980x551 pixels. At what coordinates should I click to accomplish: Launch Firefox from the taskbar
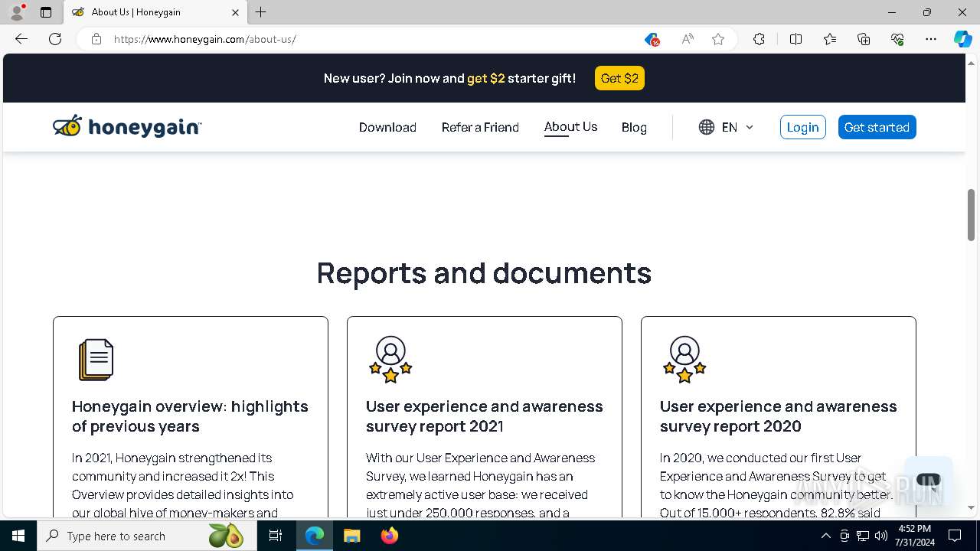point(390,536)
